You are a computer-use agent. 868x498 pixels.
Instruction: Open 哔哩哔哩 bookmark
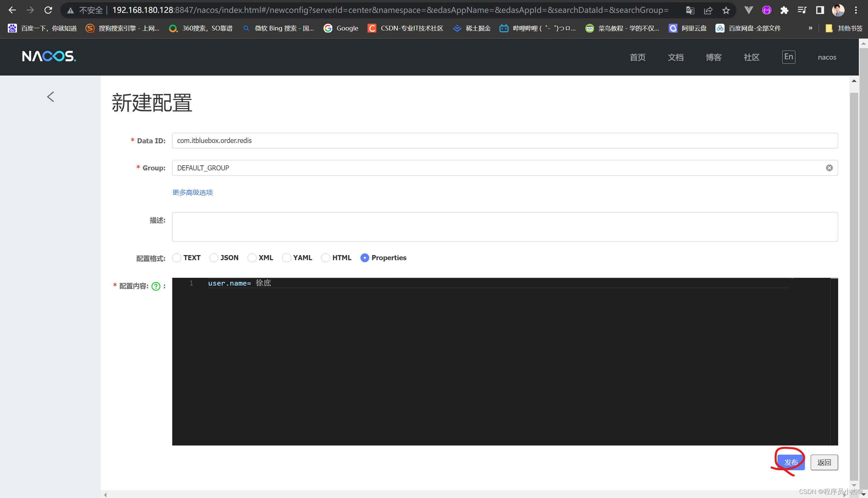[x=538, y=28]
